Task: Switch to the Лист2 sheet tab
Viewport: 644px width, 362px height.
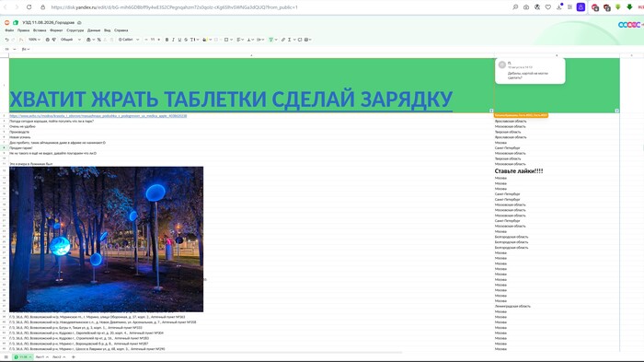Action: coord(58,357)
